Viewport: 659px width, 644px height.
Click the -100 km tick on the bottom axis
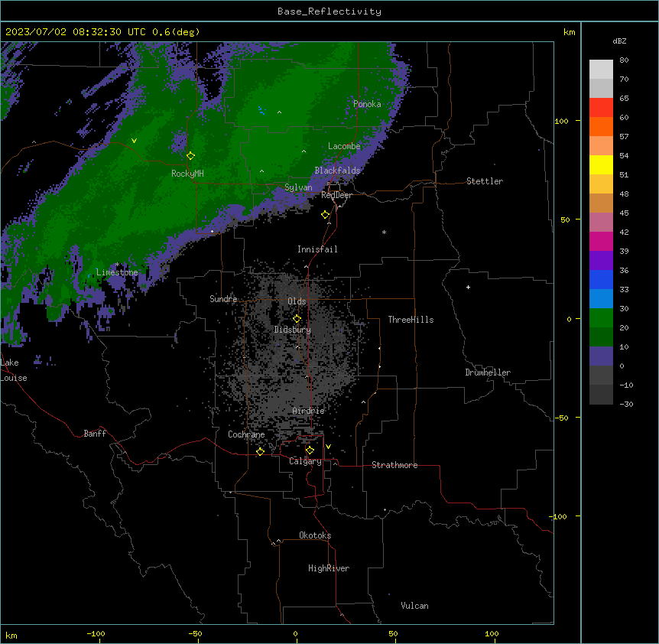(x=96, y=633)
